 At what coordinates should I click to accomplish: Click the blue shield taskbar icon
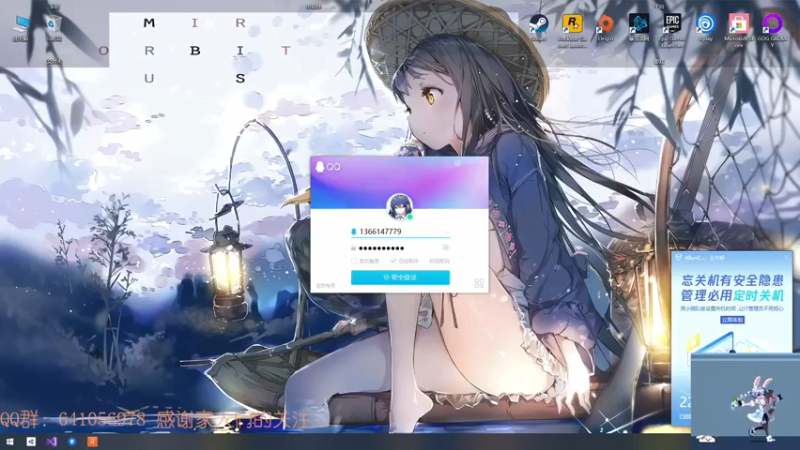tap(72, 442)
